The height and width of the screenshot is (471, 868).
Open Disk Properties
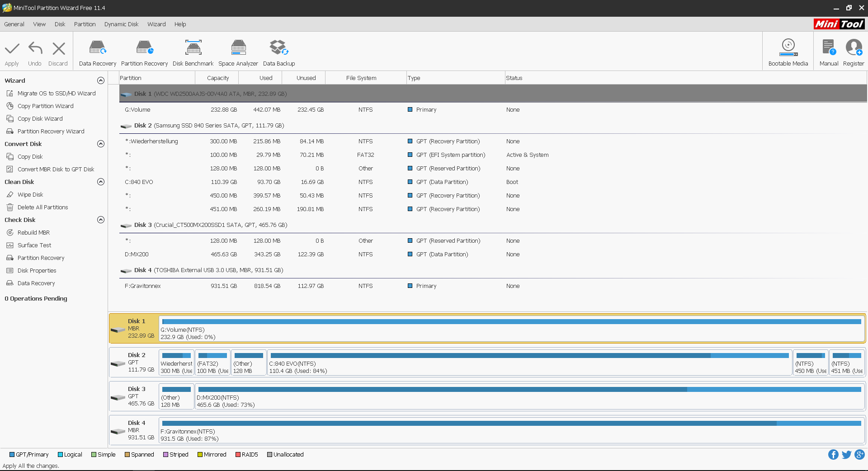click(37, 271)
